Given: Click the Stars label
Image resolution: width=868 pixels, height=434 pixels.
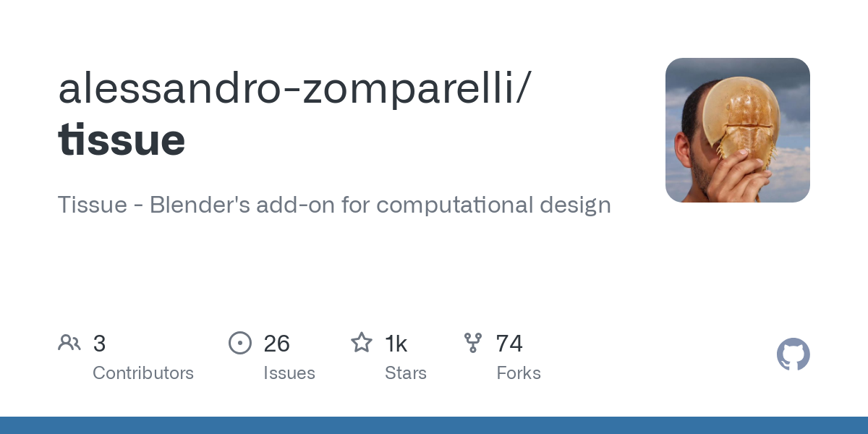Looking at the screenshot, I should [x=406, y=373].
